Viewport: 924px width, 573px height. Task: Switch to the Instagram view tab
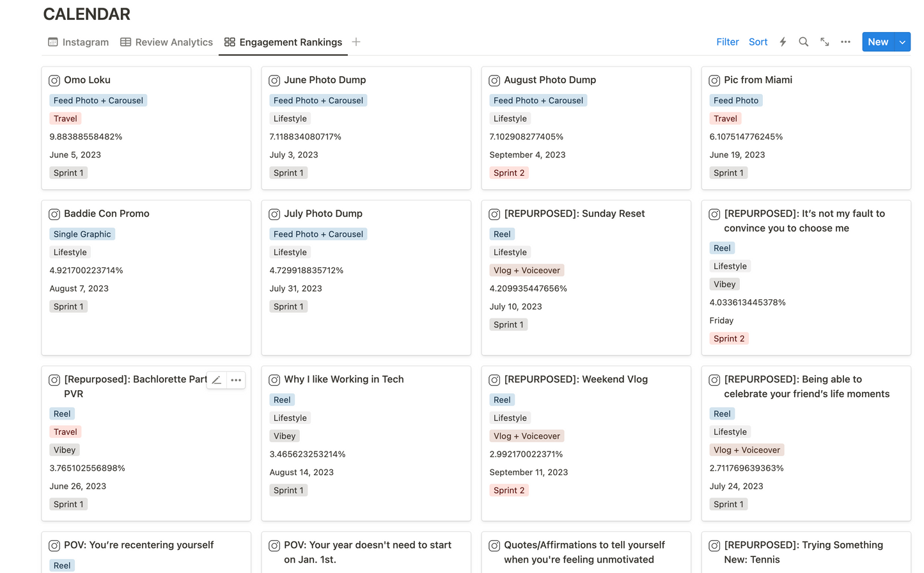[x=79, y=42]
